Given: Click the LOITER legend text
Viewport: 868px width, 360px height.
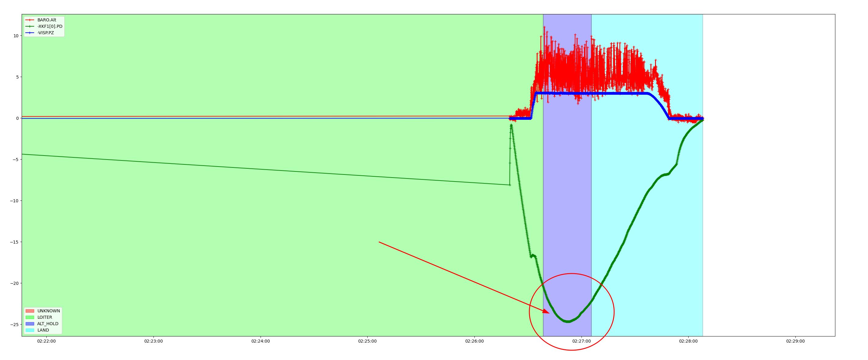Looking at the screenshot, I should (45, 317).
